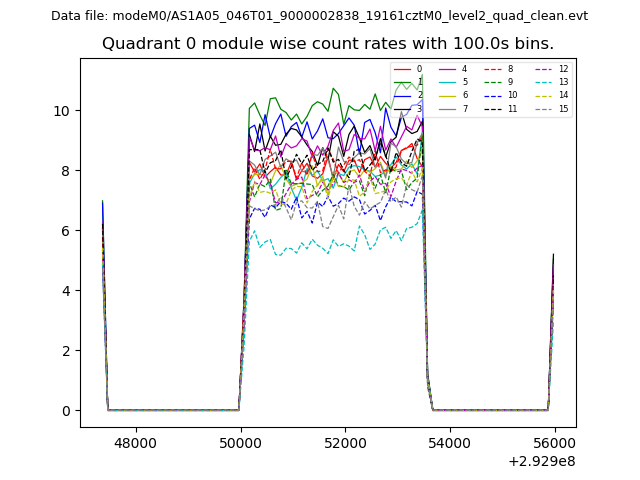640x480 pixels.
Task: Click the data file path text at top
Action: (319, 16)
